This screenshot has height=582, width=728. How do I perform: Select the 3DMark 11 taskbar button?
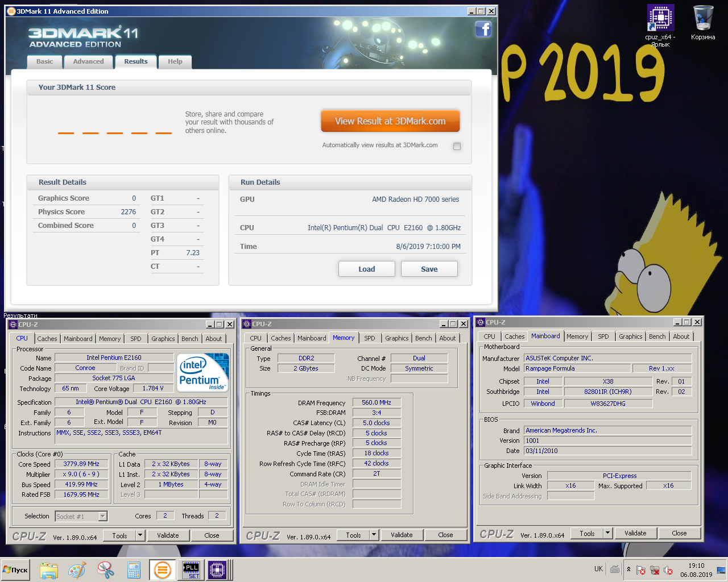pos(162,570)
